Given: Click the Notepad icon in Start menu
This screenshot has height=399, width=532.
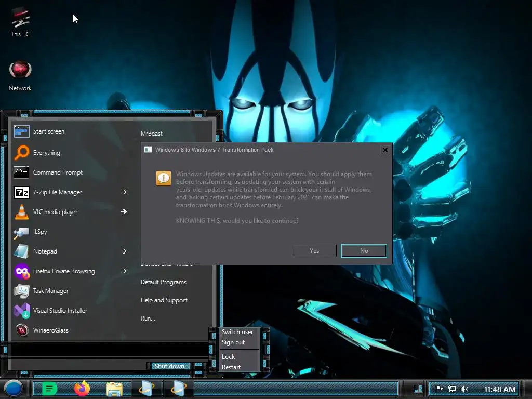Looking at the screenshot, I should click(x=21, y=251).
